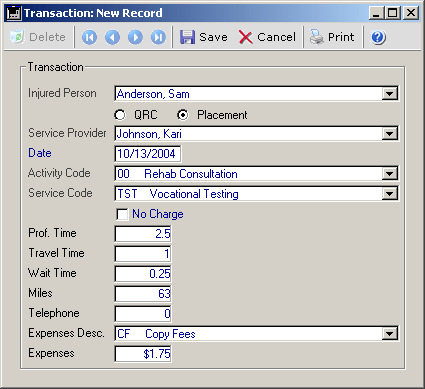The image size is (425, 389).
Task: Jump to last record icon
Action: click(158, 37)
